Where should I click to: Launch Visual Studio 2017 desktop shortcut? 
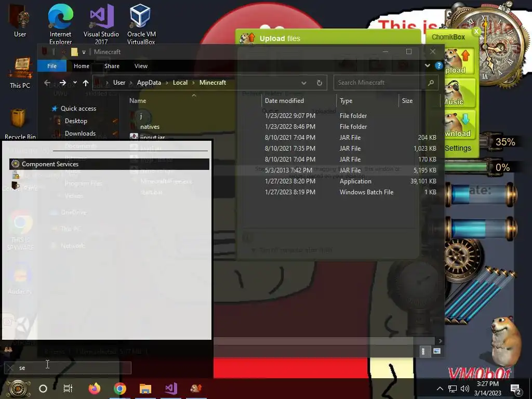[x=101, y=23]
